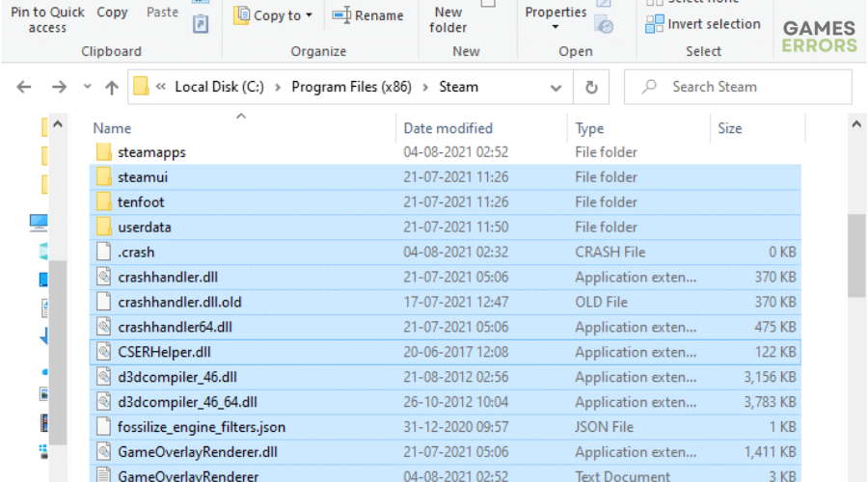Select the steamapps folder icon

click(103, 151)
